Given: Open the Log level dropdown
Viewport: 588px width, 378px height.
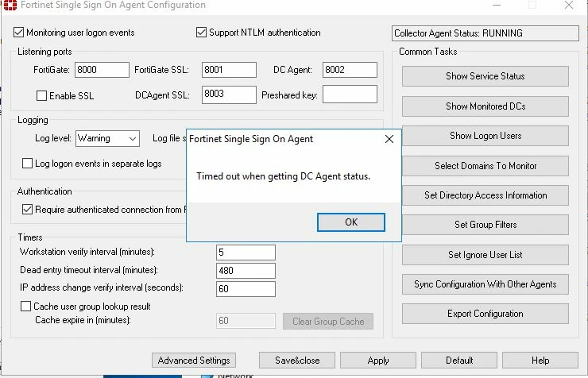Looking at the screenshot, I should pyautogui.click(x=107, y=139).
